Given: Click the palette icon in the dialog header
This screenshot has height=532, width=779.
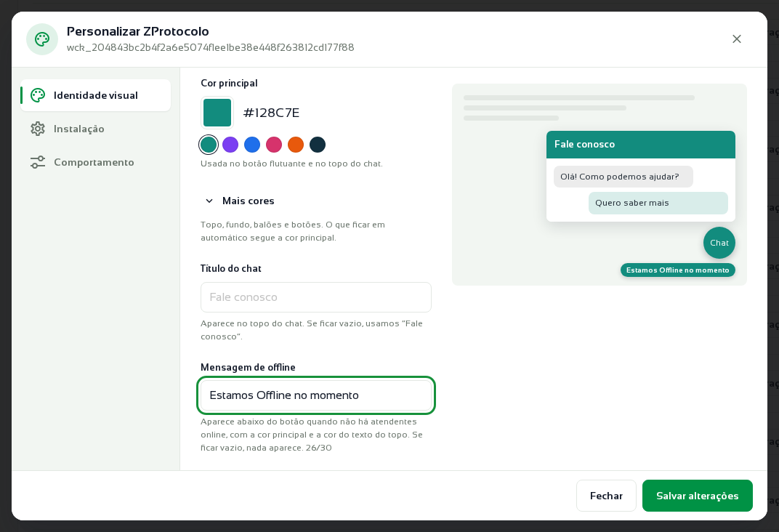Looking at the screenshot, I should pyautogui.click(x=42, y=39).
